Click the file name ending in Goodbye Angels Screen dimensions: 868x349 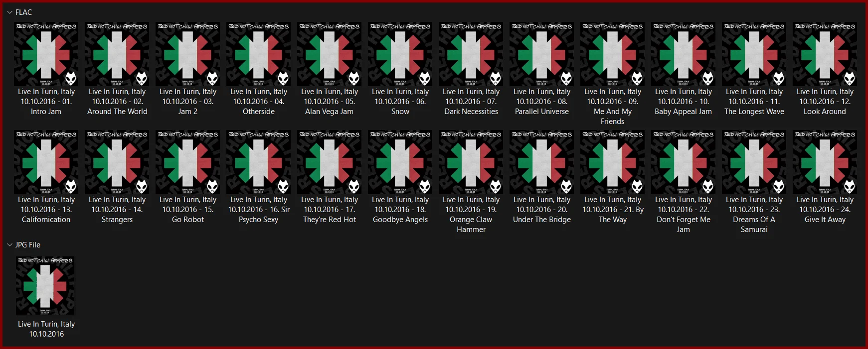(x=400, y=210)
